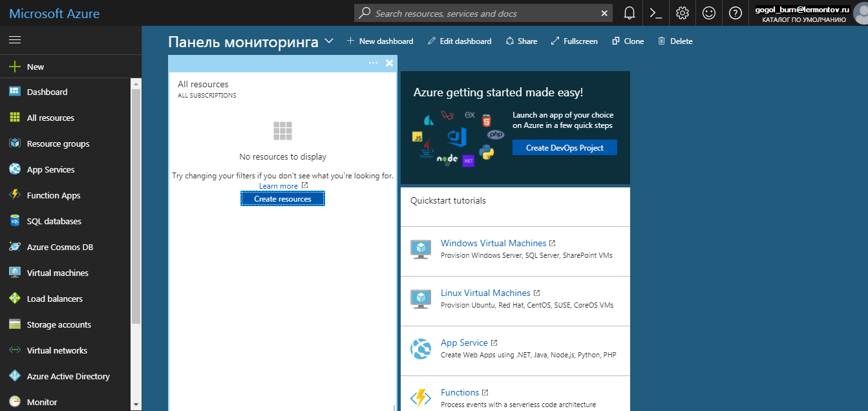Click the Dashboard sidebar icon
Screen dimensions: 868x411
point(15,92)
